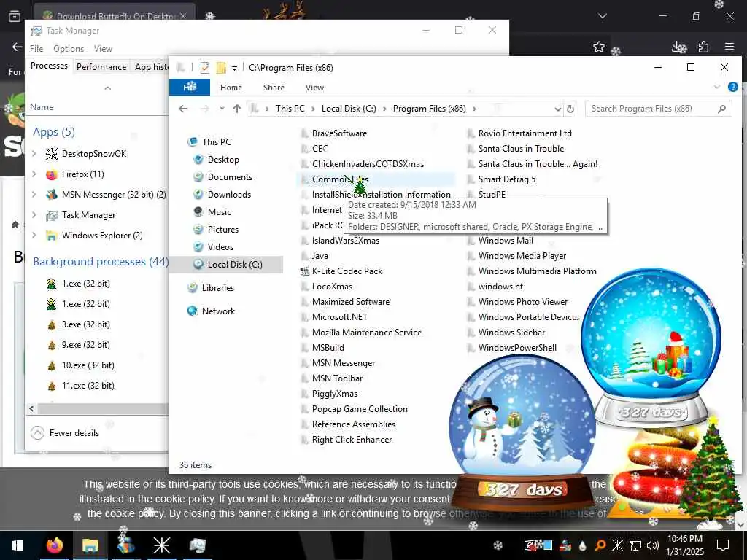Select Libraries in the navigation pane
This screenshot has height=560, width=747.
(x=217, y=287)
